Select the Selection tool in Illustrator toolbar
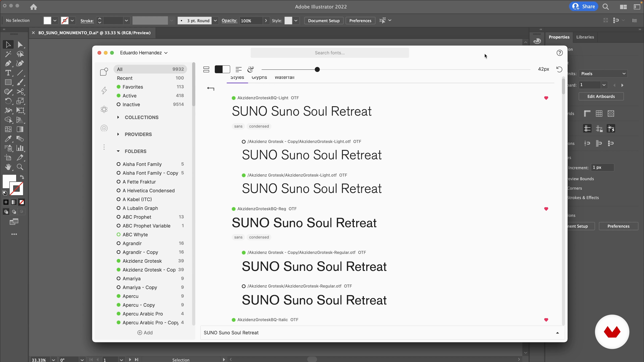Screen dimensions: 644x362 [8, 45]
